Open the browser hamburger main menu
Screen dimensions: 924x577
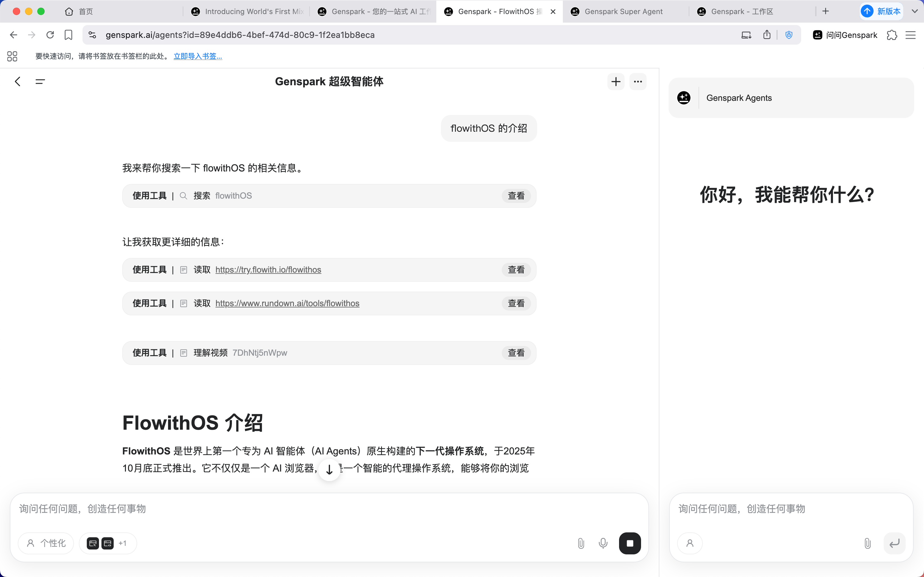point(911,35)
